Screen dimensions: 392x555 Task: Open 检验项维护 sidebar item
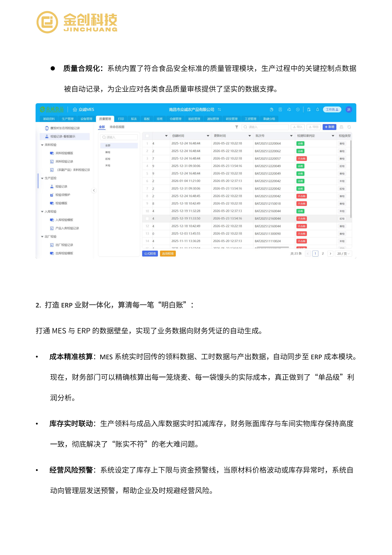pos(60,195)
